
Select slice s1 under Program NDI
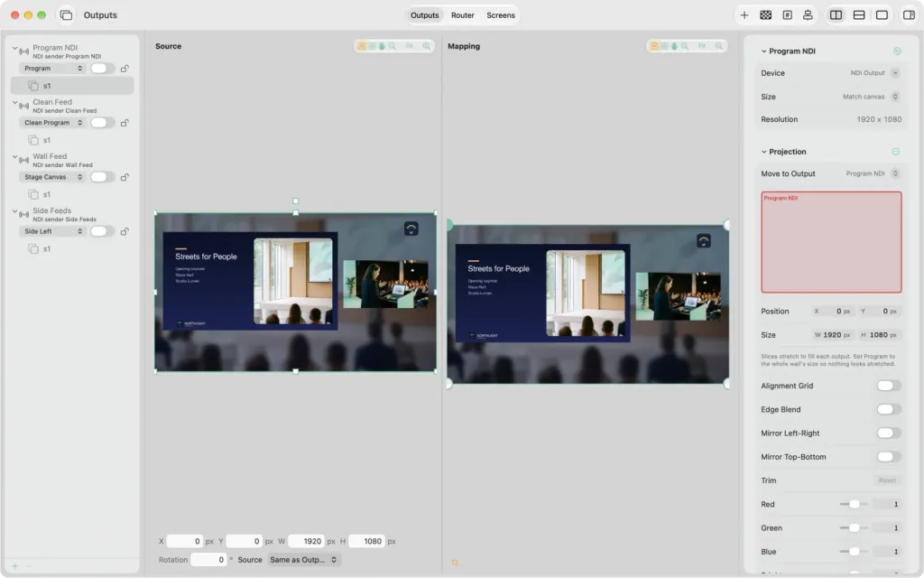click(x=72, y=86)
